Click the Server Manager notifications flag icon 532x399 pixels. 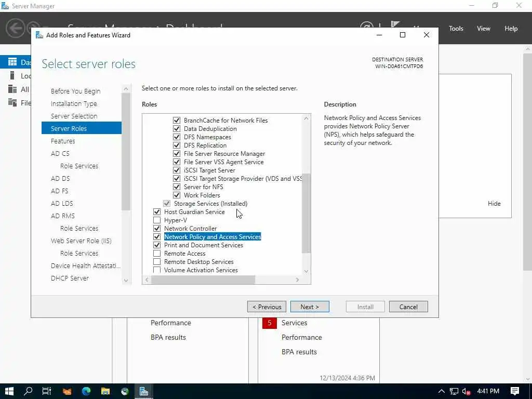pos(395,25)
